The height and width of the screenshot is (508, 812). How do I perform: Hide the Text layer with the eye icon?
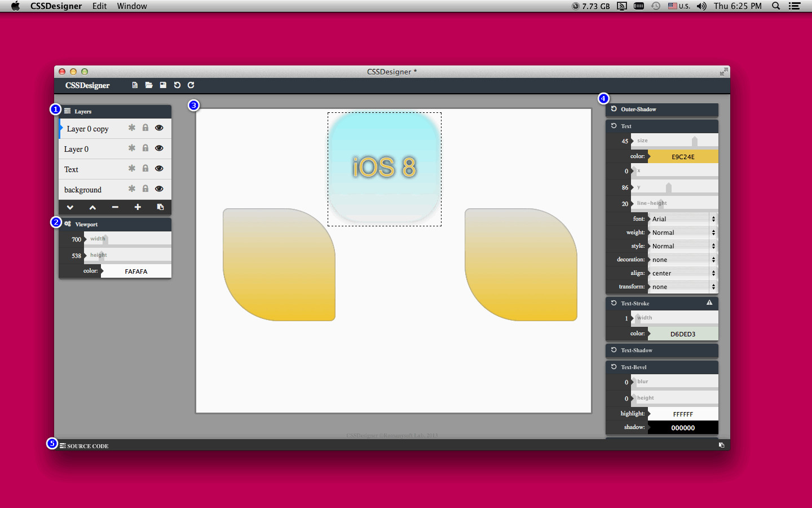pyautogui.click(x=159, y=168)
